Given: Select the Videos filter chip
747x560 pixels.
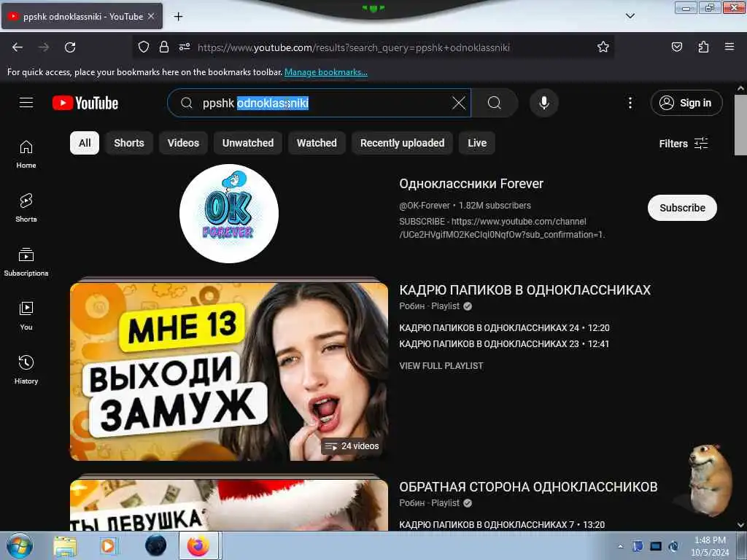Looking at the screenshot, I should coord(183,143).
